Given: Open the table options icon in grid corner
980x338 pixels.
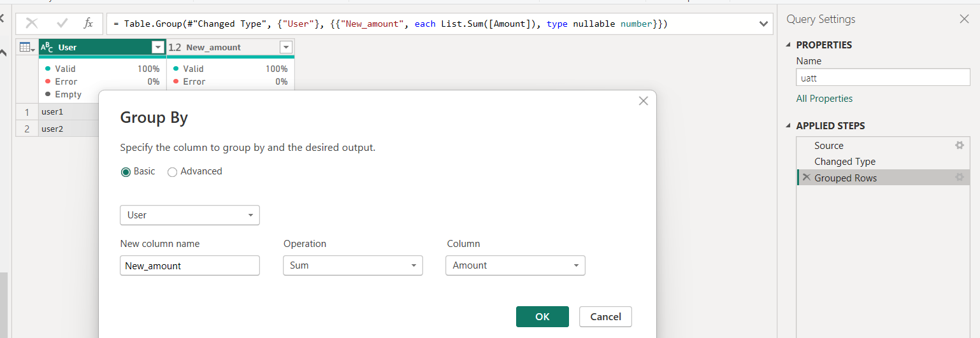Looking at the screenshot, I should coord(27,47).
